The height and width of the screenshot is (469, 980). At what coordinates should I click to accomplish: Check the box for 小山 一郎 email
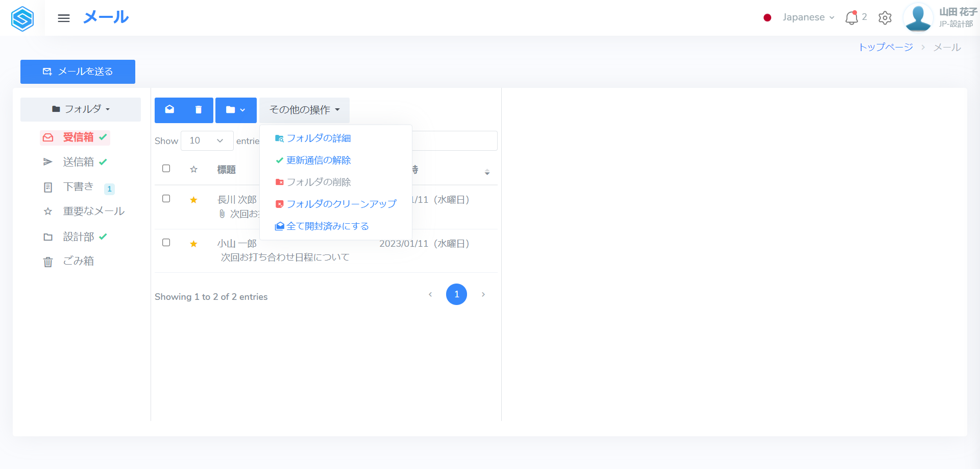166,243
